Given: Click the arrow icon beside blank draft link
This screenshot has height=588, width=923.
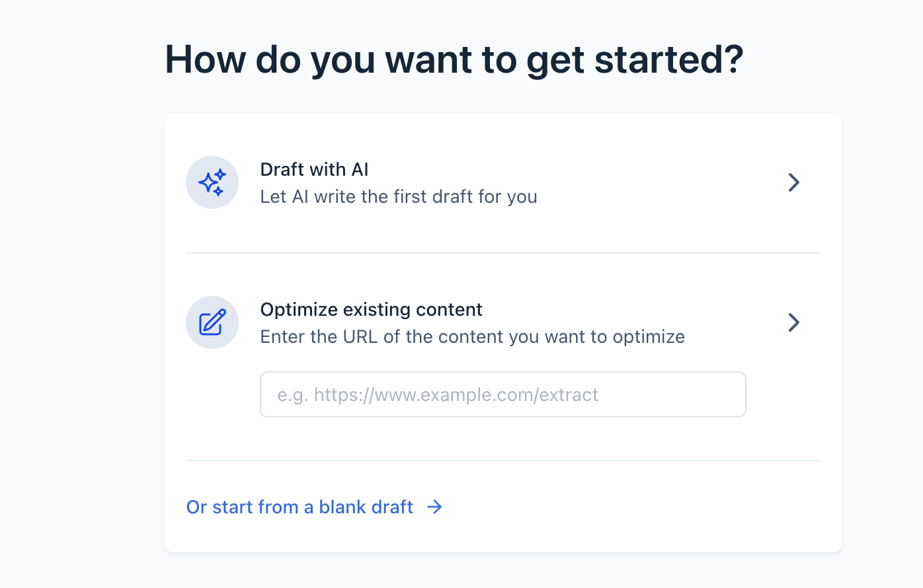Looking at the screenshot, I should 434,507.
